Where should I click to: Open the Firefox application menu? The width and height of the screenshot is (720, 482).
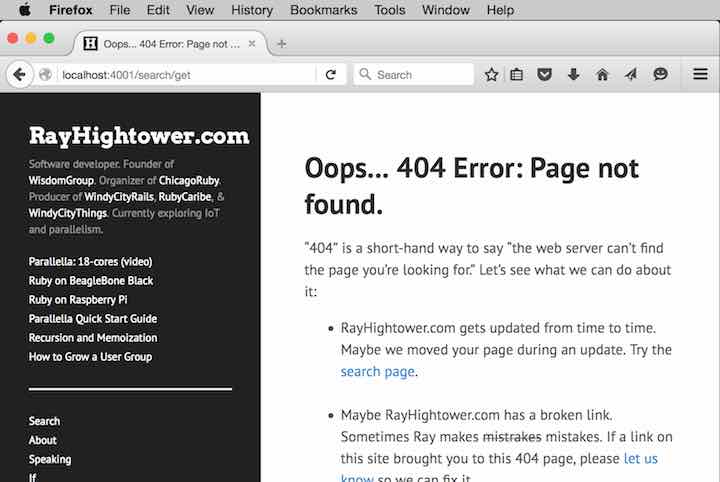tap(71, 10)
